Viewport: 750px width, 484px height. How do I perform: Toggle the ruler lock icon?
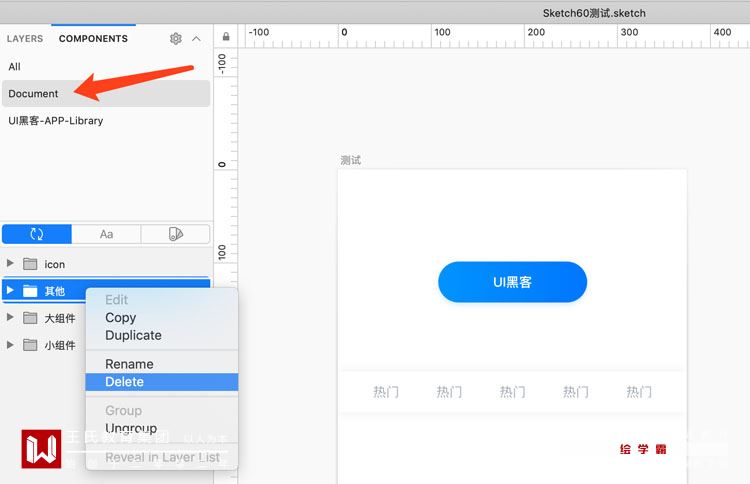226,36
